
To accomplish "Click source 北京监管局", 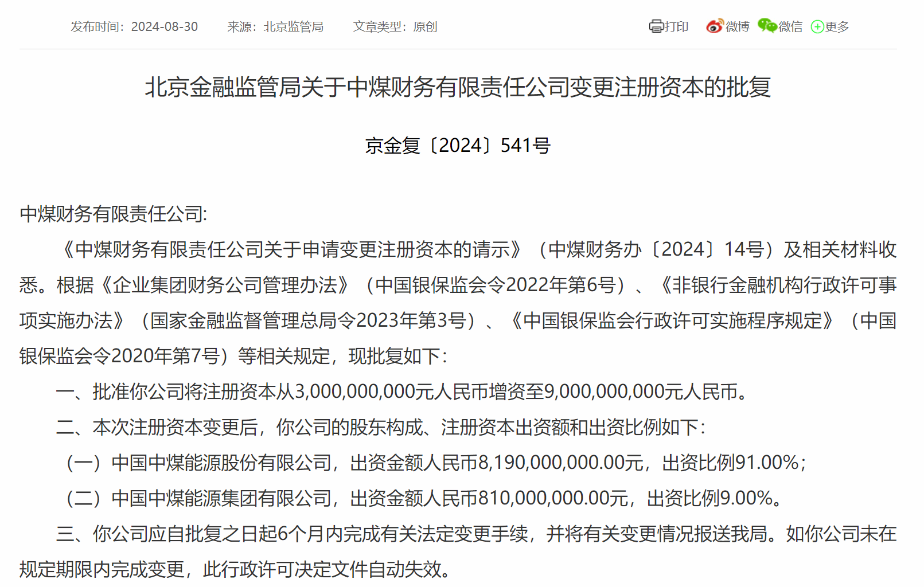I will coord(294,27).
